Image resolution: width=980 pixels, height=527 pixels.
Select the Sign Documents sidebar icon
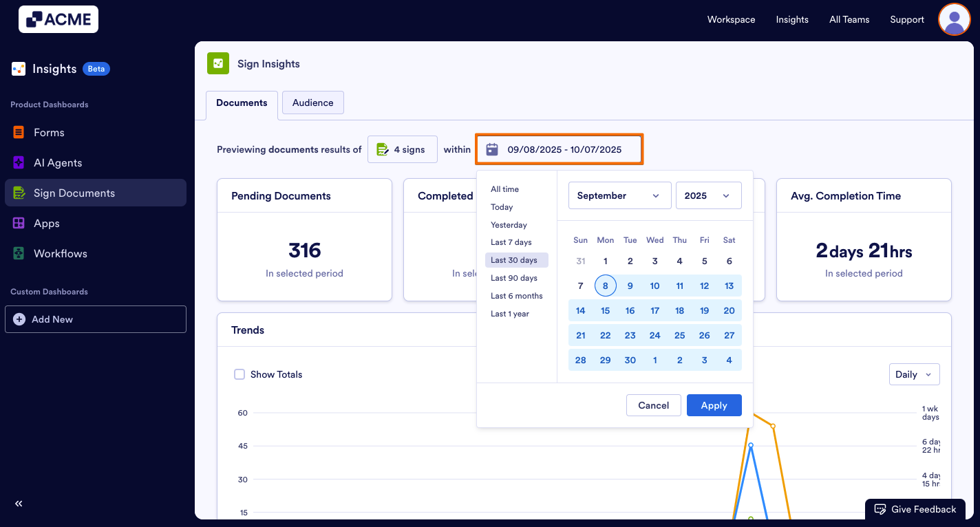[19, 193]
